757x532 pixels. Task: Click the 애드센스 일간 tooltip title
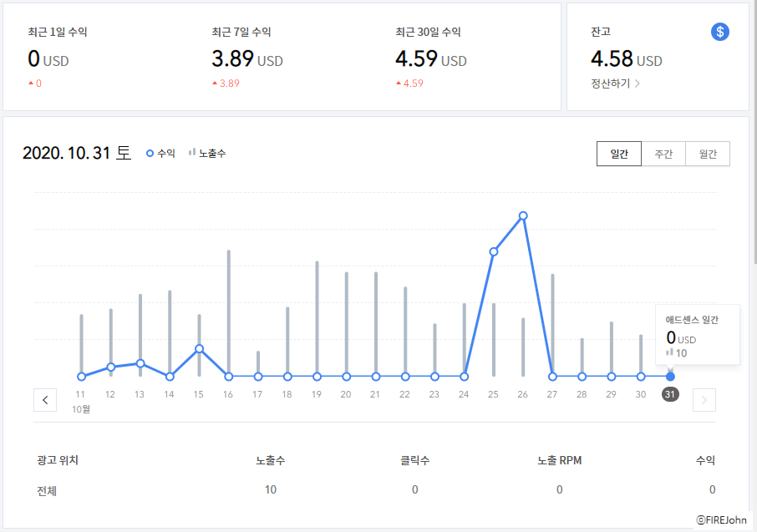click(x=692, y=320)
